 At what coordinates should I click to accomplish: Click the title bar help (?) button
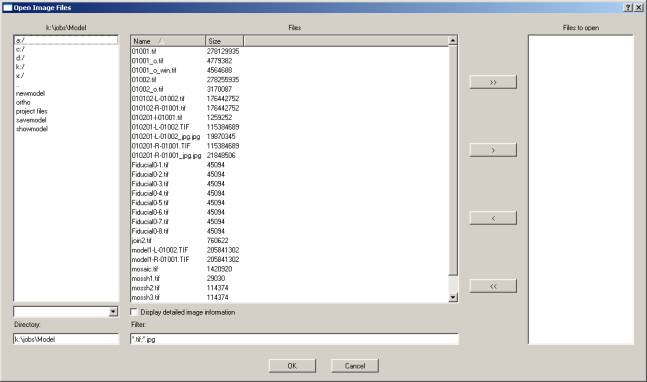pos(628,7)
